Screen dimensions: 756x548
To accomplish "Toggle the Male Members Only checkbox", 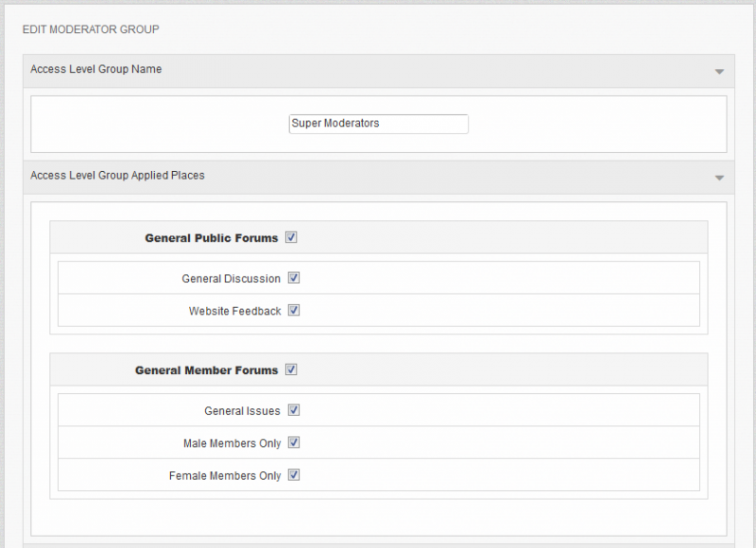I will pyautogui.click(x=294, y=442).
